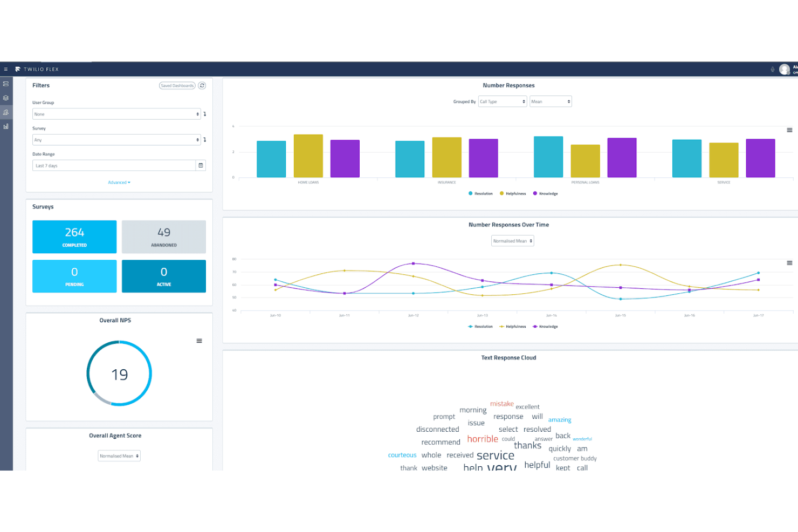Open the hamburger menu in top bar
The height and width of the screenshot is (532, 798).
tap(6, 69)
